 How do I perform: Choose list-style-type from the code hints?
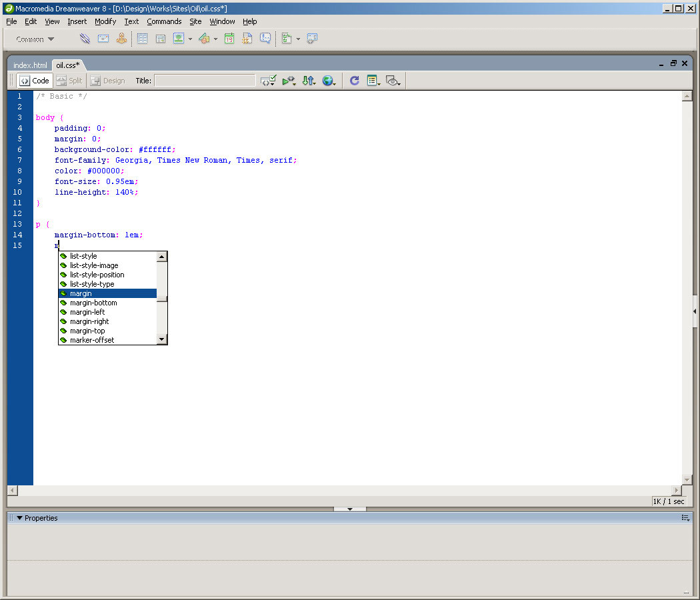coord(107,284)
